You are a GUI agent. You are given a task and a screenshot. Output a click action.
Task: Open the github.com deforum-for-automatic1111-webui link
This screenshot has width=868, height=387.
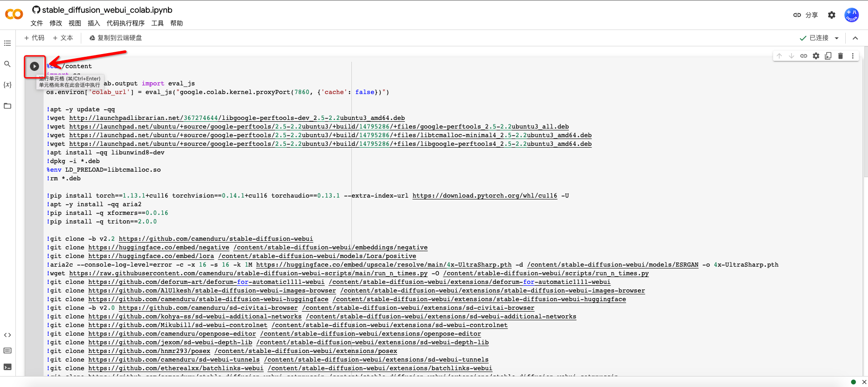207,282
